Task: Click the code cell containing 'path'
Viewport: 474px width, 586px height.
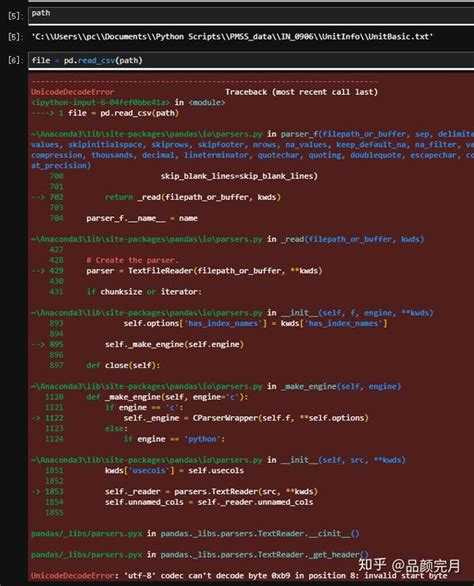Action: point(251,15)
